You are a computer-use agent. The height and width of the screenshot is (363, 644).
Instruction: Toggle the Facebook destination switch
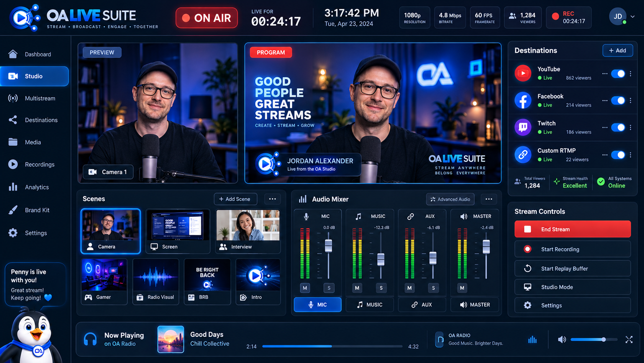click(618, 100)
